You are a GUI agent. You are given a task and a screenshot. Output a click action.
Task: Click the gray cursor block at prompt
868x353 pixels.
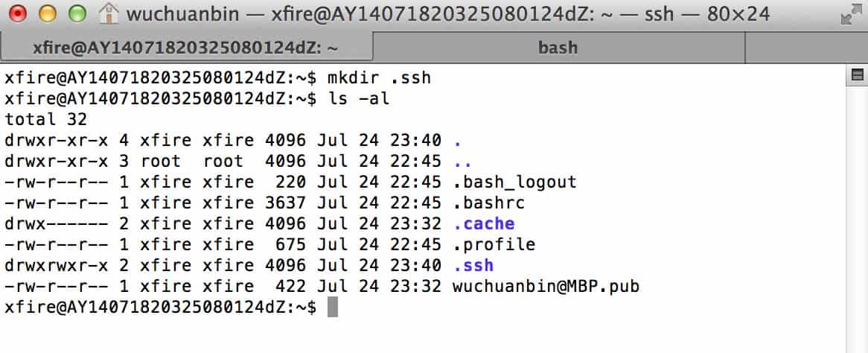pyautogui.click(x=333, y=307)
